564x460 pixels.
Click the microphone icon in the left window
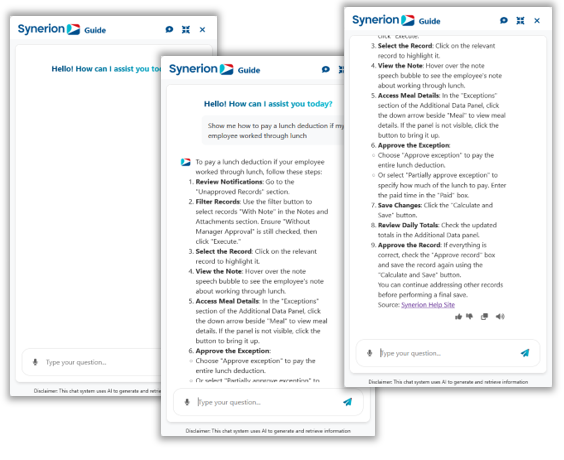point(35,362)
